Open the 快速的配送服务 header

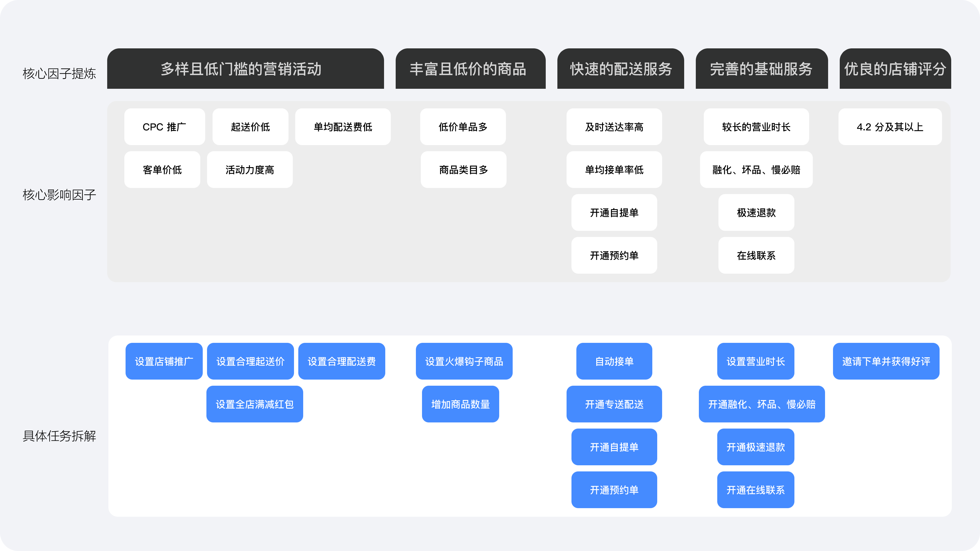(x=620, y=69)
